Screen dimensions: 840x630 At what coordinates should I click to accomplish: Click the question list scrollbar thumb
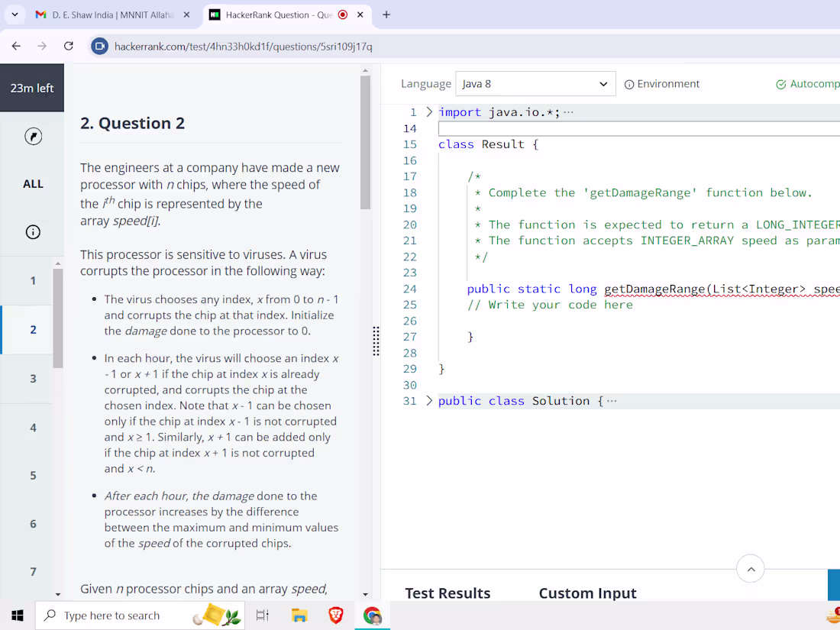58,318
